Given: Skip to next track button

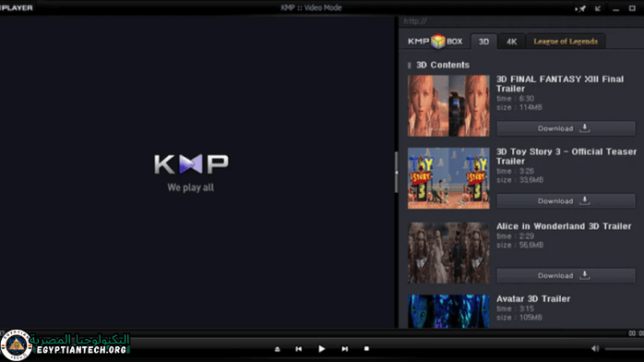Looking at the screenshot, I should [x=344, y=349].
